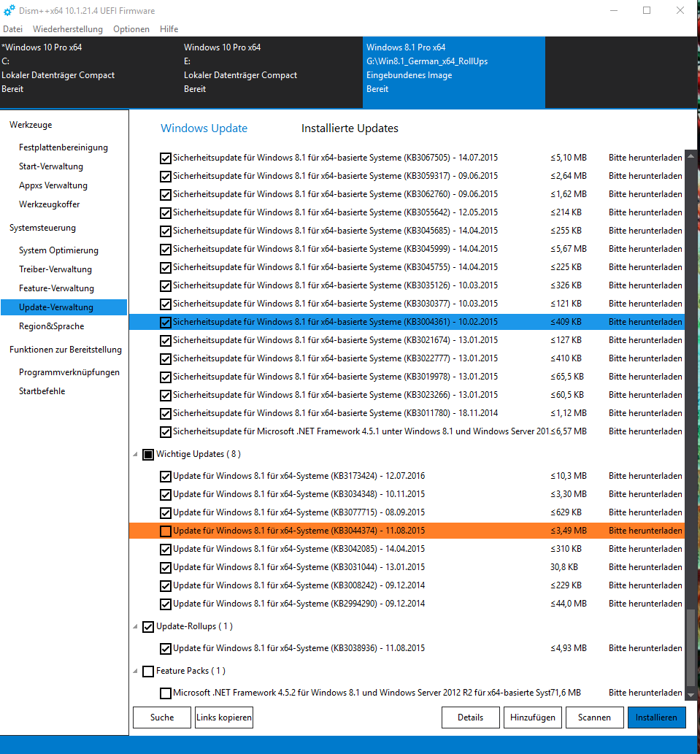The image size is (700, 754).
Task: Select the row for update KB3045999
Action: pos(407,249)
